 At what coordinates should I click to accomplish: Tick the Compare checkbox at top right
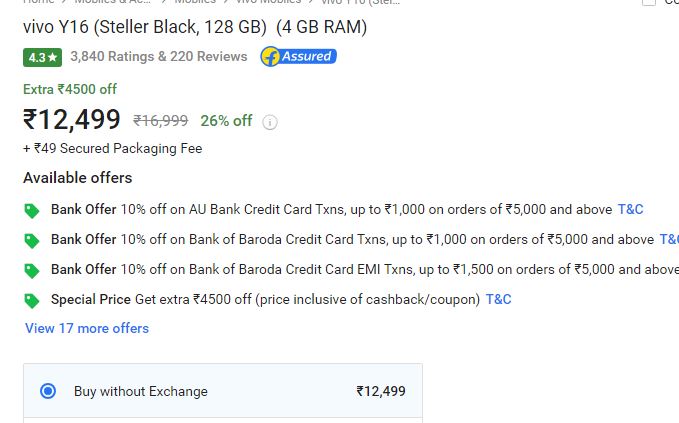[x=649, y=2]
